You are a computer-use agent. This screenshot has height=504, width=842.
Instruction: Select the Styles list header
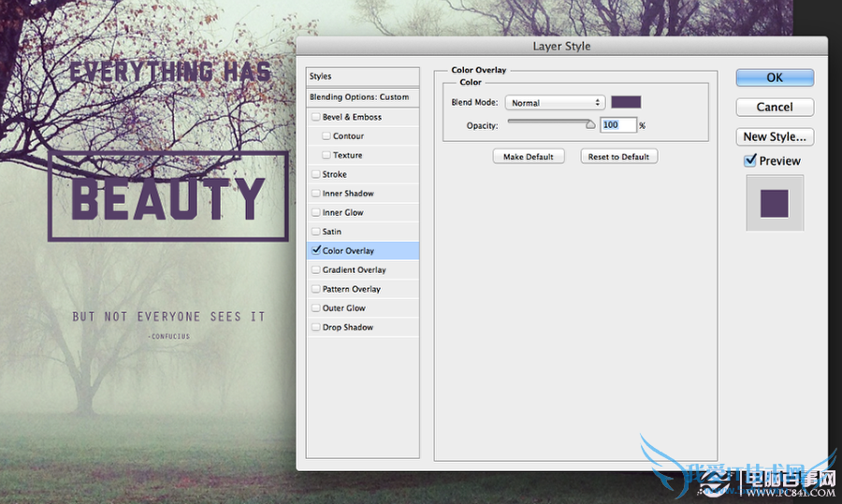point(362,77)
